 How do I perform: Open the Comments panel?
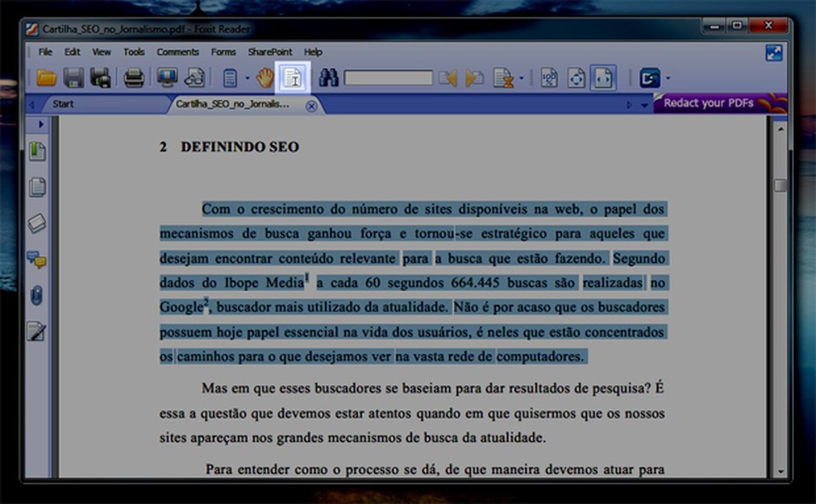[x=37, y=259]
